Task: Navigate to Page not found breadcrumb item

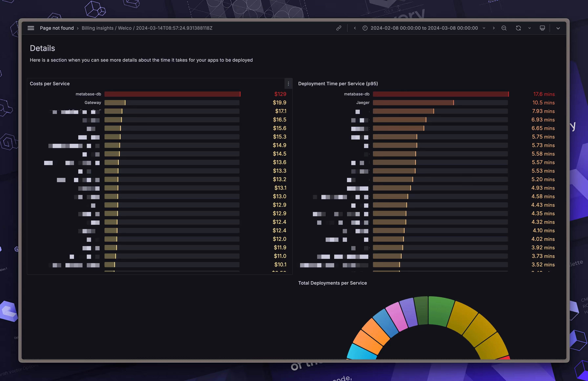Action: 57,28
